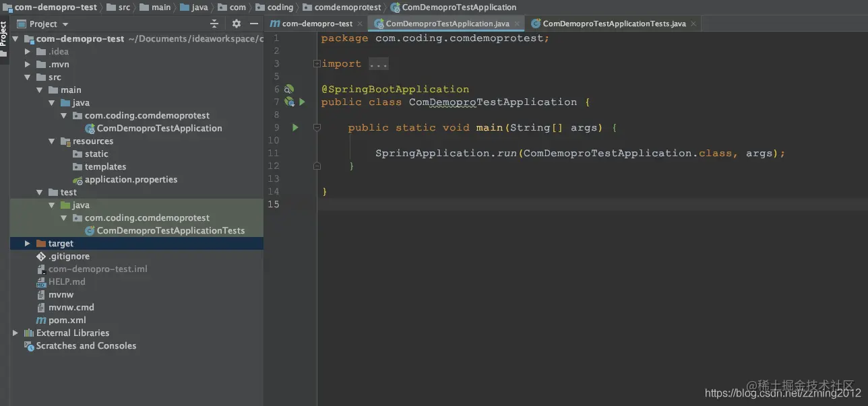Screen dimensions: 868x406
Task: Expand the .mvn folder
Action: pos(28,65)
